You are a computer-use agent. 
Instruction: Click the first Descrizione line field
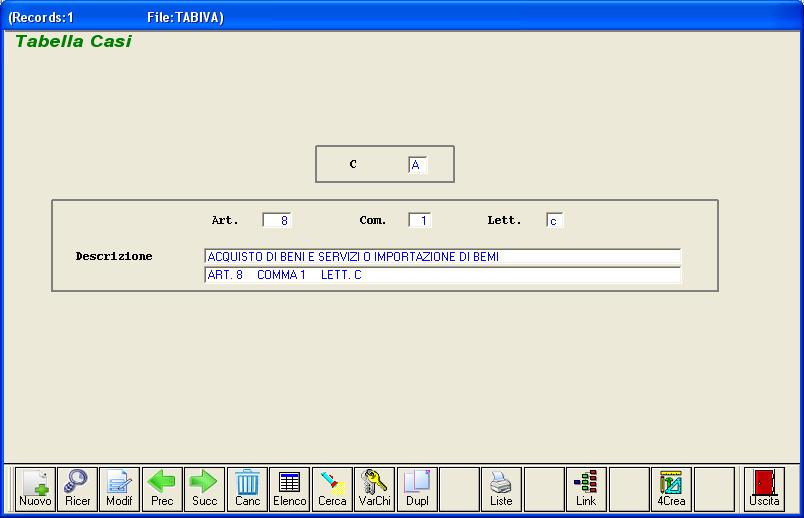[443, 256]
